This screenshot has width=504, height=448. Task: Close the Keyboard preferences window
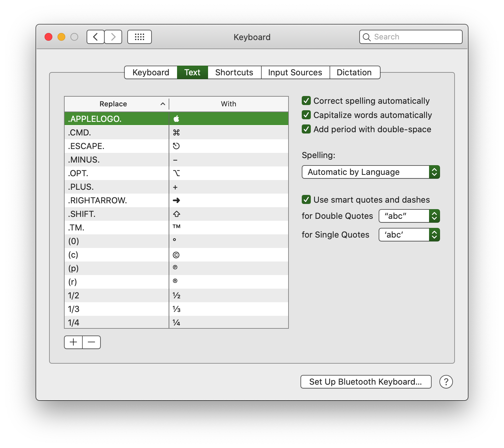click(x=48, y=37)
